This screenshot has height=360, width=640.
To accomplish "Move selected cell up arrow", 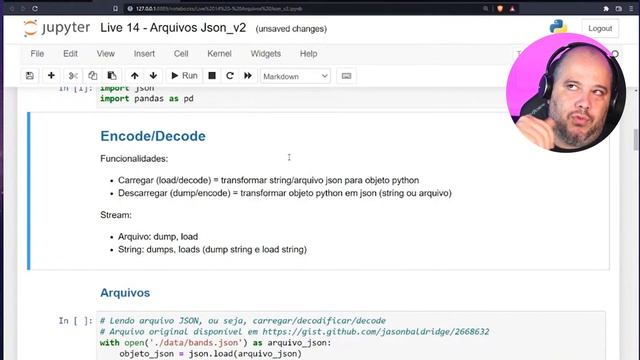I will 135,76.
